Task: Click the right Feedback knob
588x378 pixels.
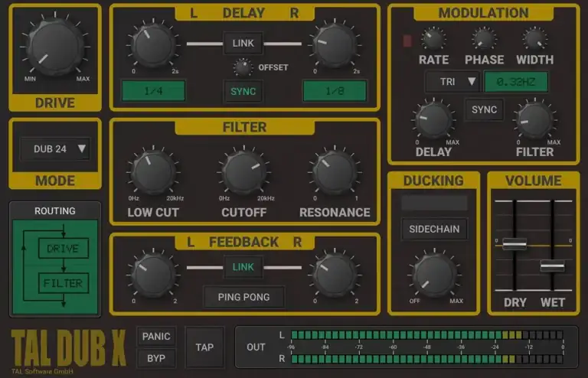Action: (x=335, y=275)
